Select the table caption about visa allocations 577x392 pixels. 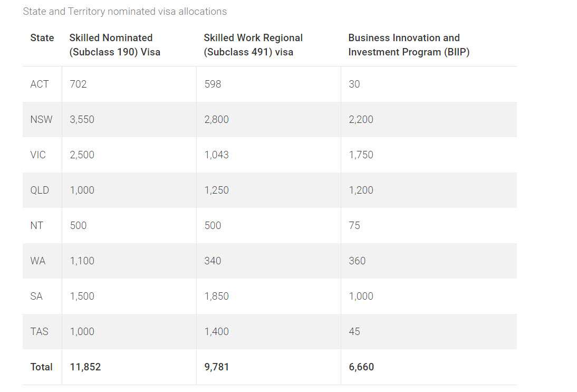pos(125,11)
